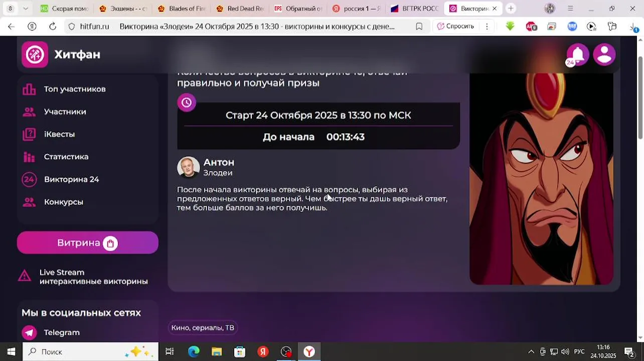644x361 pixels.
Task: Switch to the Экшены browser tab
Action: tap(123, 9)
